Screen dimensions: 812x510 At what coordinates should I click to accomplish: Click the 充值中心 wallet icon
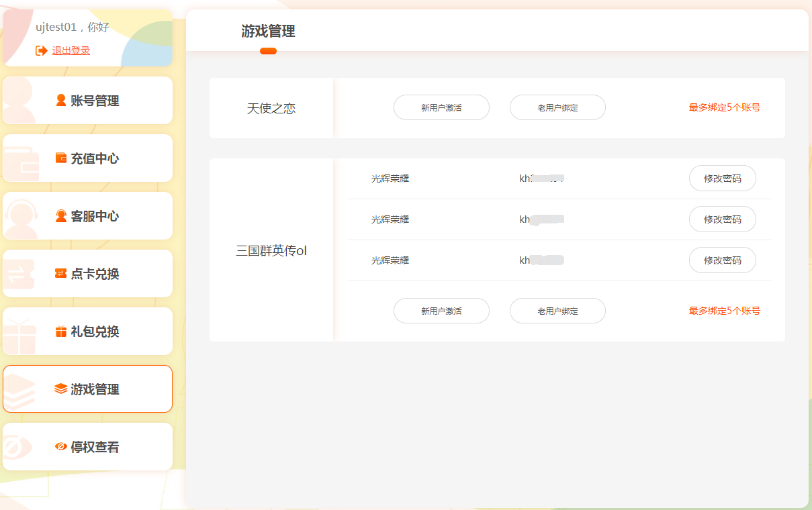pos(61,158)
